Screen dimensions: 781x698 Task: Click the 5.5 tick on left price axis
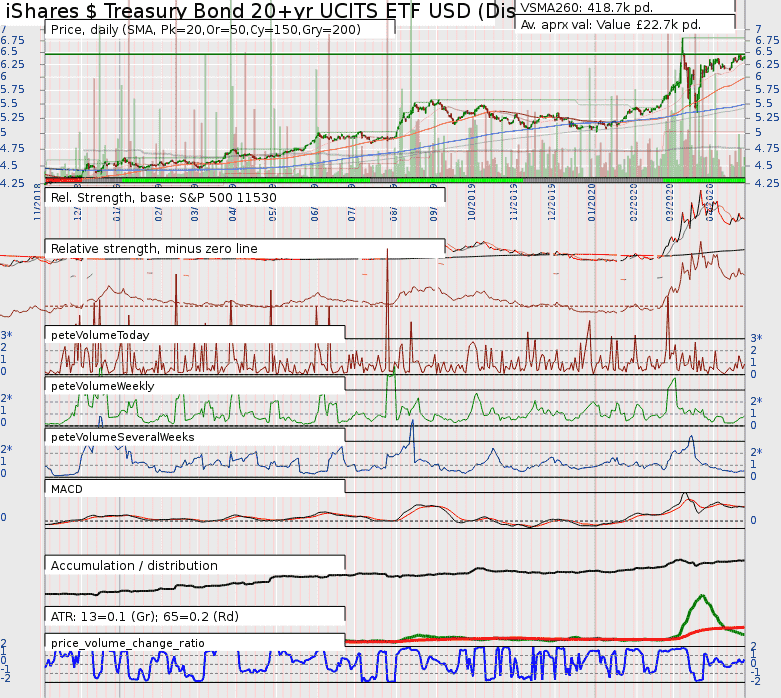(x=9, y=103)
